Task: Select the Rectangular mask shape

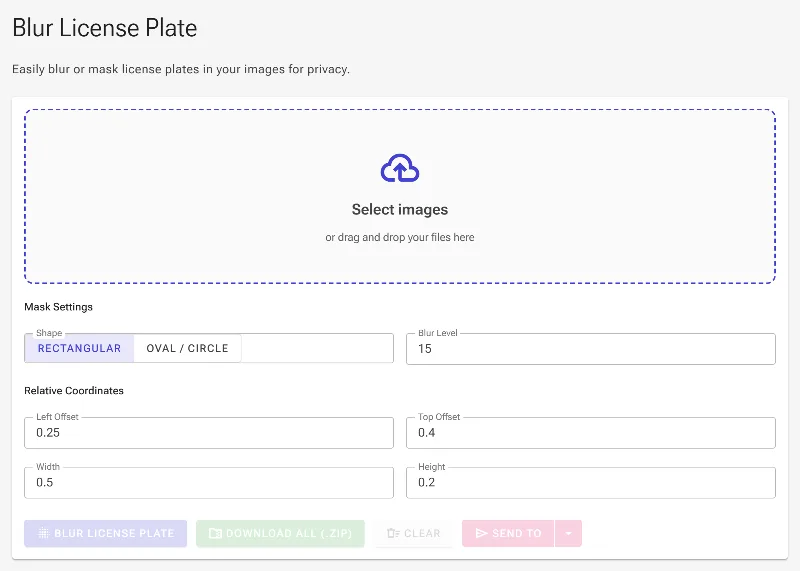Action: [x=80, y=349]
